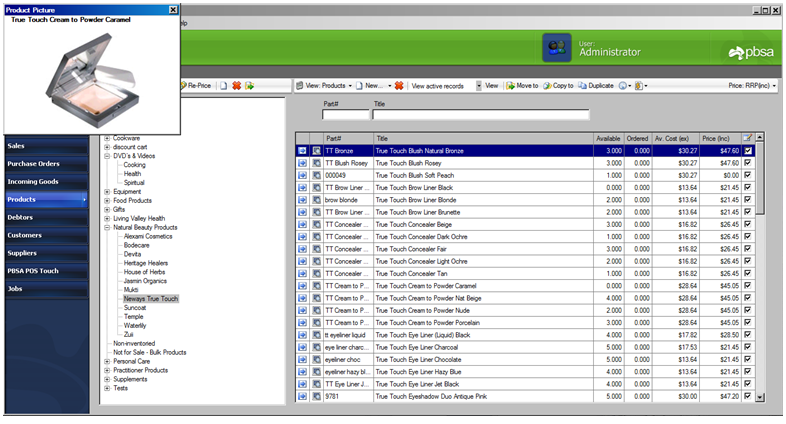Open Incoming Goods in sidebar
The height and width of the screenshot is (424, 786).
point(47,181)
